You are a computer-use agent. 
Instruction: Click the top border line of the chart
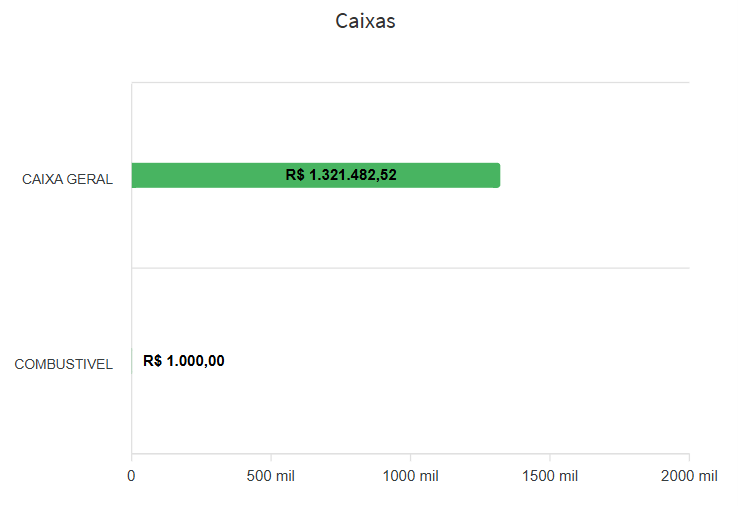(x=410, y=82)
